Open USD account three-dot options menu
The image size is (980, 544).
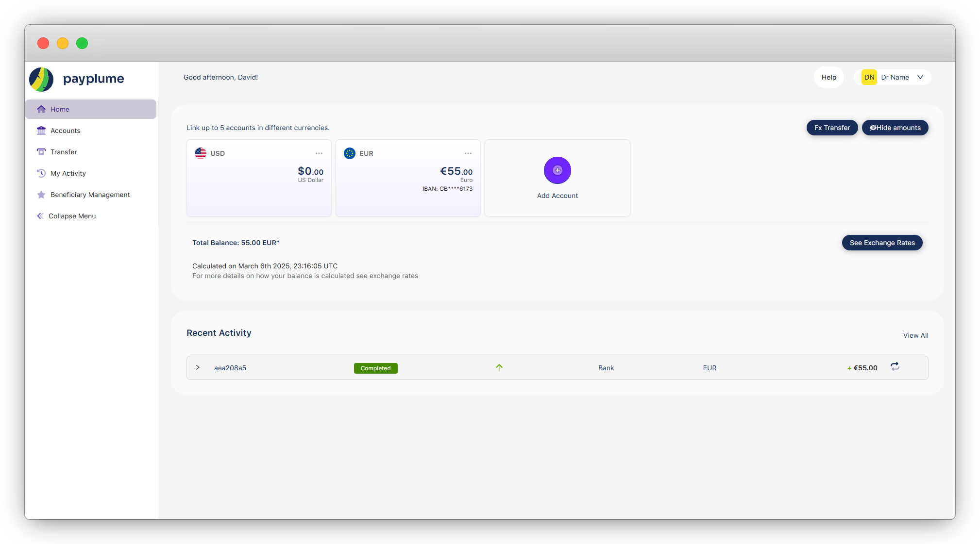(319, 153)
